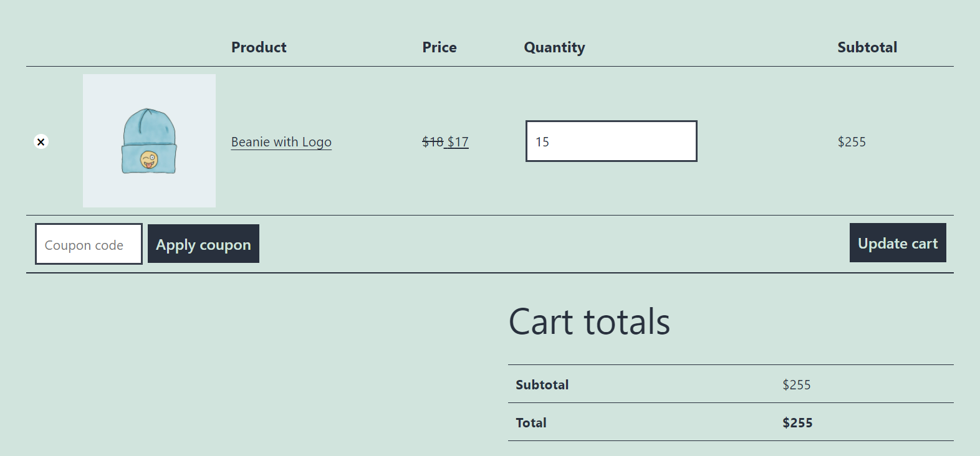Click the Cart totals heading
The width and height of the screenshot is (980, 456).
(x=589, y=322)
